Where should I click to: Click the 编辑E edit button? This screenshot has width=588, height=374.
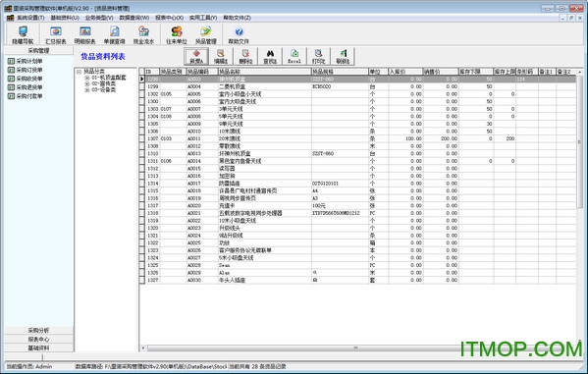[x=221, y=56]
